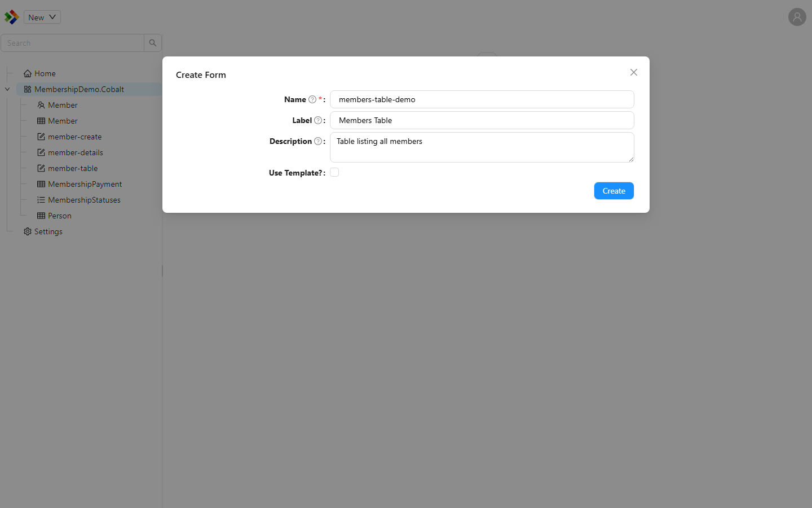Select the MembershipPayment table item
The height and width of the screenshot is (508, 812).
(80, 184)
